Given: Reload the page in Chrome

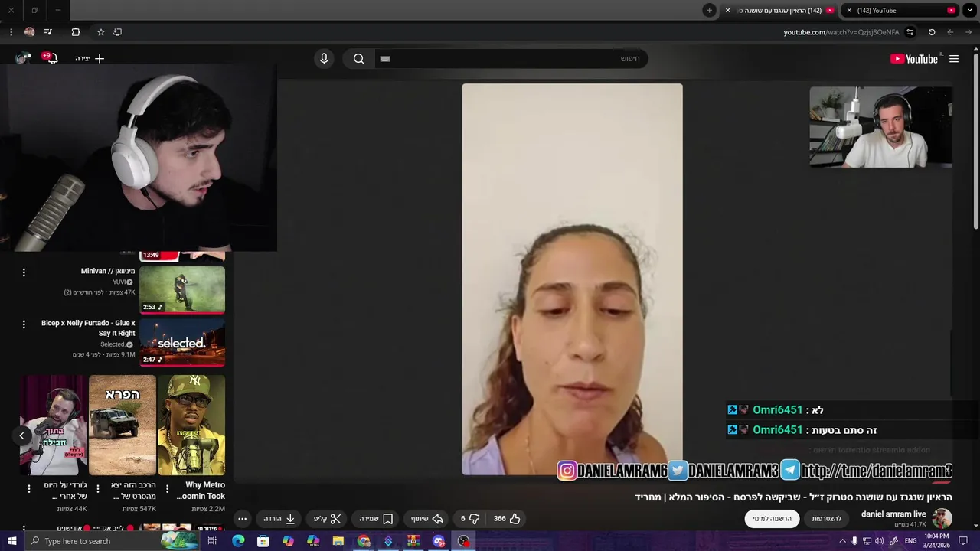Looking at the screenshot, I should (x=932, y=32).
